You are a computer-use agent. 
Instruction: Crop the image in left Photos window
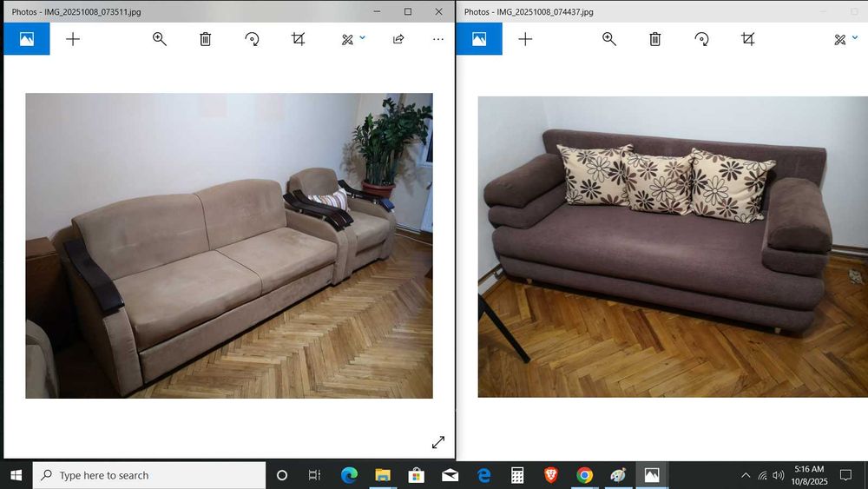(298, 39)
